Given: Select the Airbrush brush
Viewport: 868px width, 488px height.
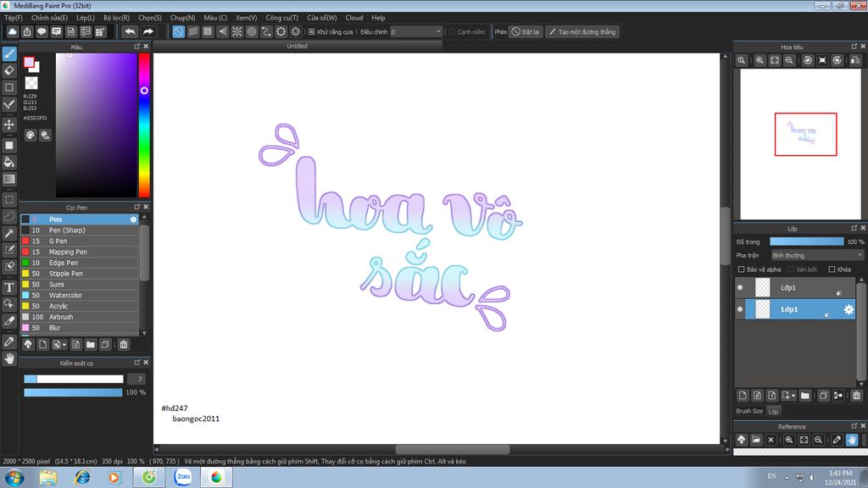Looking at the screenshot, I should pos(80,317).
